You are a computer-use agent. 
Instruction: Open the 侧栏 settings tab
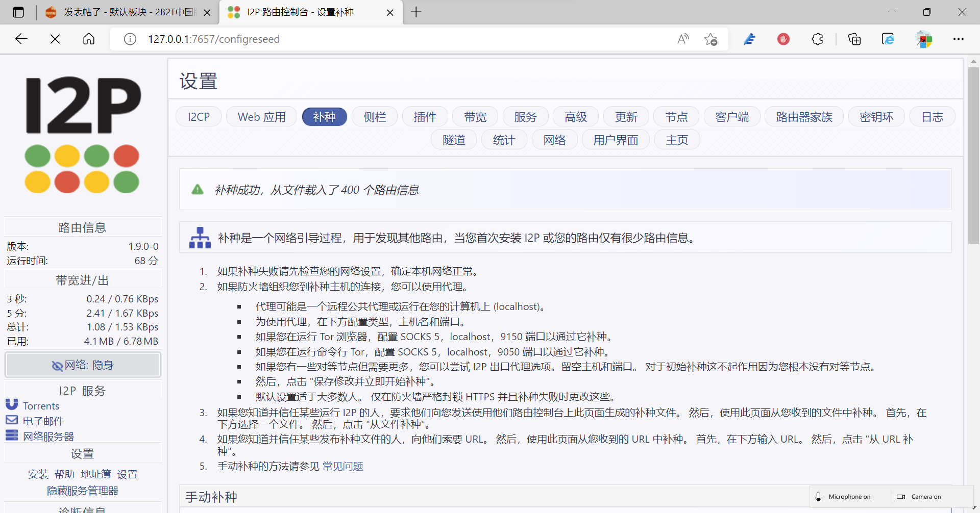[375, 117]
